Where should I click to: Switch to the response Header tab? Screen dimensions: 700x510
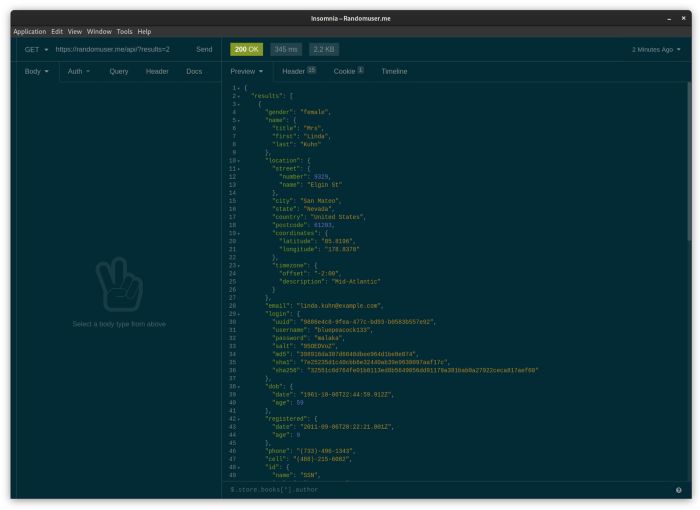pos(299,71)
